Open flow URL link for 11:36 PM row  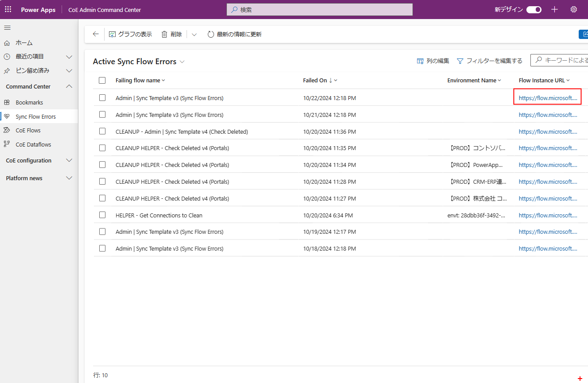pyautogui.click(x=548, y=132)
